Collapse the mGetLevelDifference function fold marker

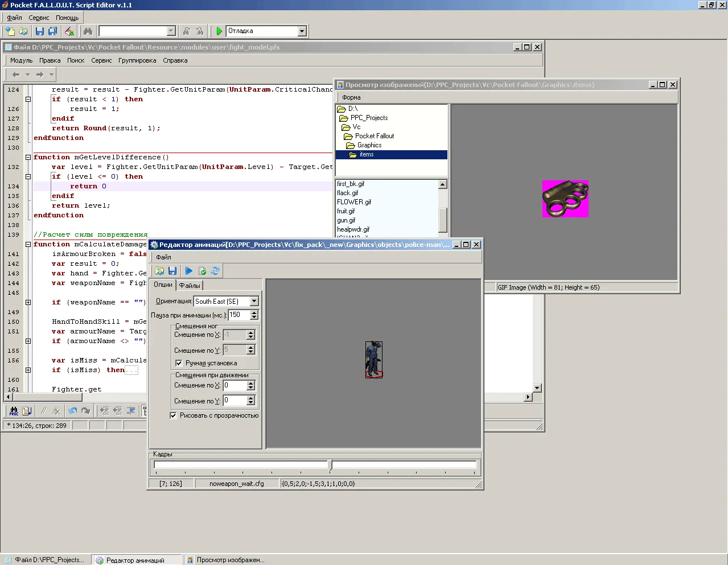coord(28,158)
